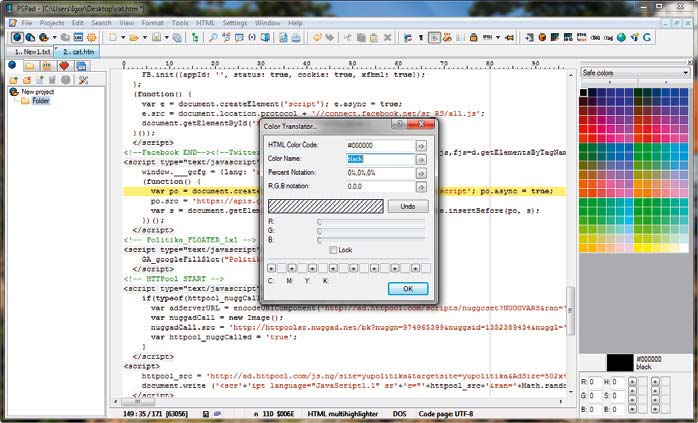
Task: Click the Save file floppy icon
Action: pos(156,37)
